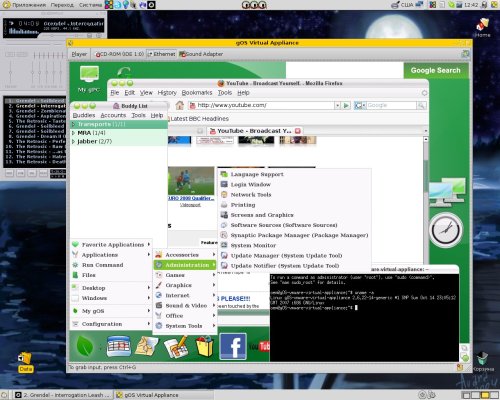Open the VMware Player menu
Viewport: 500px width, 400px height.
point(79,54)
